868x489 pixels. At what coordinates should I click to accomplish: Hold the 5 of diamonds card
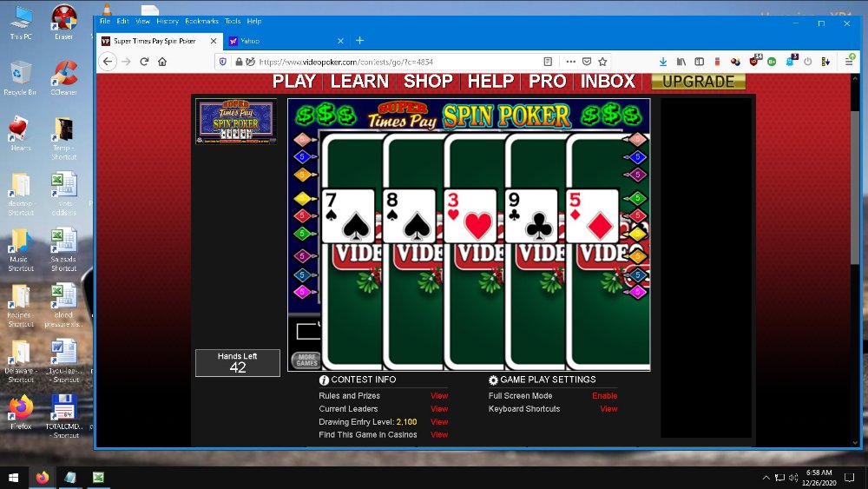[x=592, y=216]
